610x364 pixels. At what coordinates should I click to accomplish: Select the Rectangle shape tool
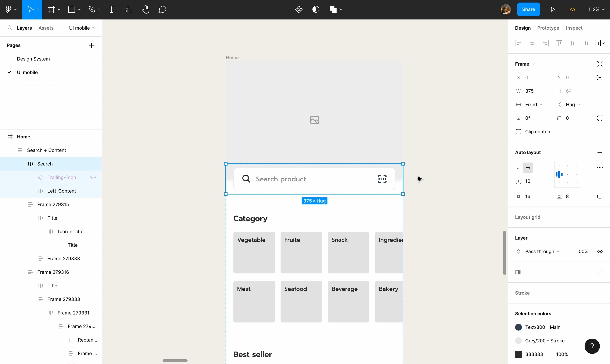(71, 9)
